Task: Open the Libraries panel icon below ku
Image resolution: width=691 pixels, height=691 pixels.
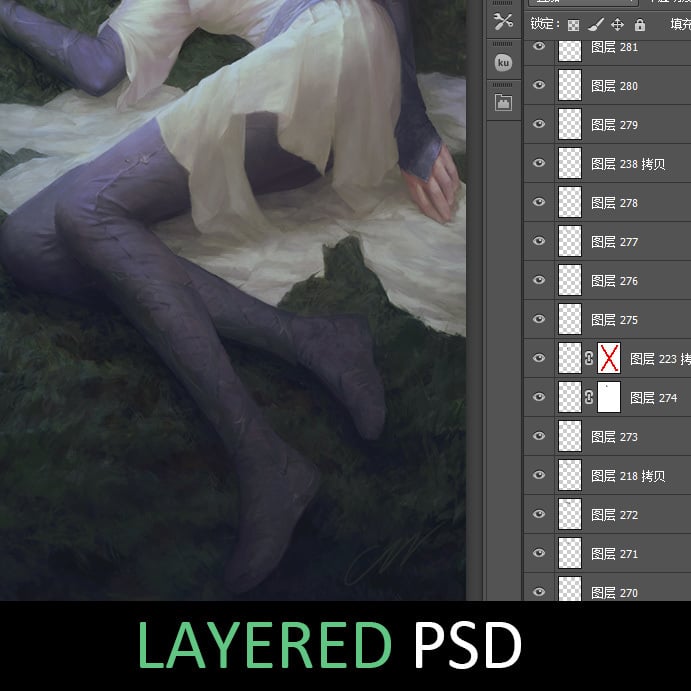Action: pyautogui.click(x=503, y=103)
